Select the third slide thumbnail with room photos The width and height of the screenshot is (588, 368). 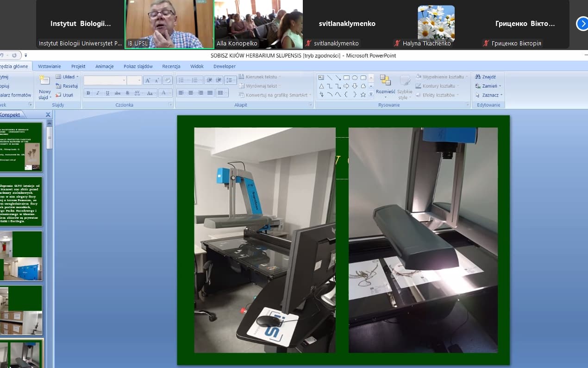pos(21,255)
